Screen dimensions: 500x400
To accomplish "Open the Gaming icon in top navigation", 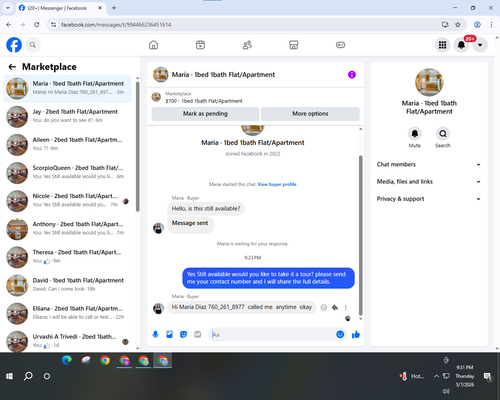I will point(340,45).
